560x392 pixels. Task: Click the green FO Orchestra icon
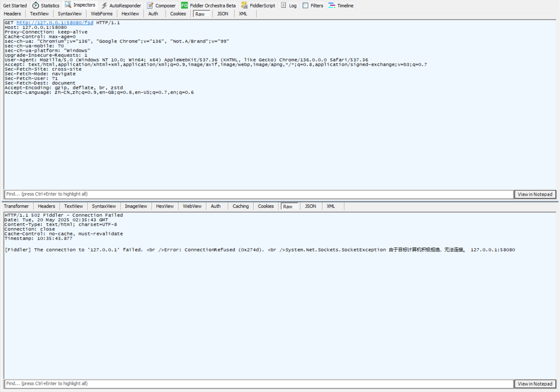(x=184, y=5)
